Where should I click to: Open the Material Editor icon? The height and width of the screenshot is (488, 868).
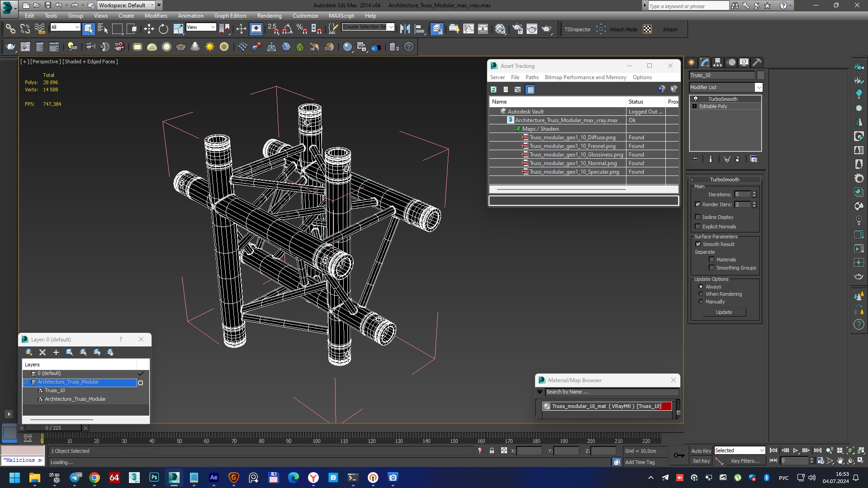coord(500,29)
